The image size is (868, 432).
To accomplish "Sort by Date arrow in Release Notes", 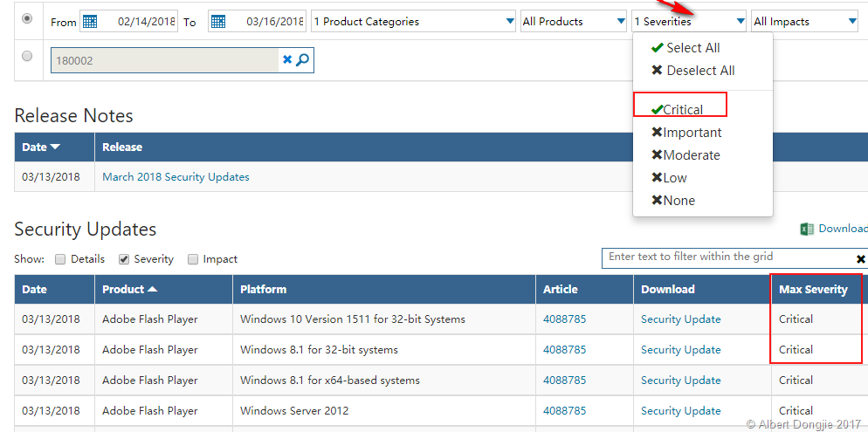I will tap(55, 147).
